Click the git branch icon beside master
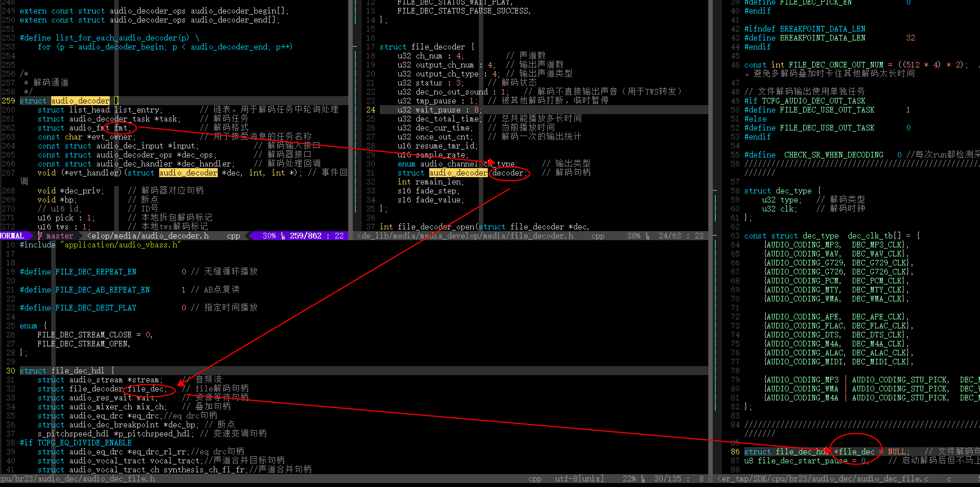This screenshot has width=980, height=487. [x=40, y=236]
